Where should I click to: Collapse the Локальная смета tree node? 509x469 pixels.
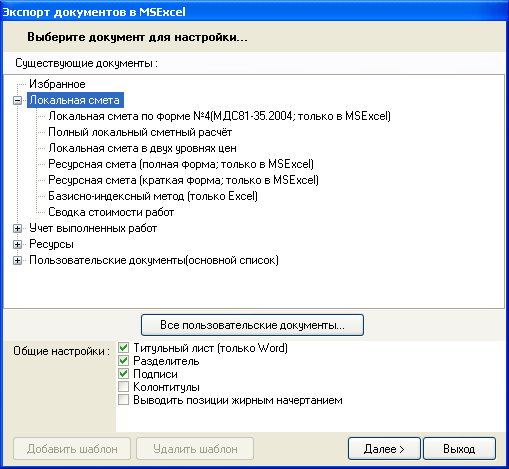pyautogui.click(x=17, y=100)
